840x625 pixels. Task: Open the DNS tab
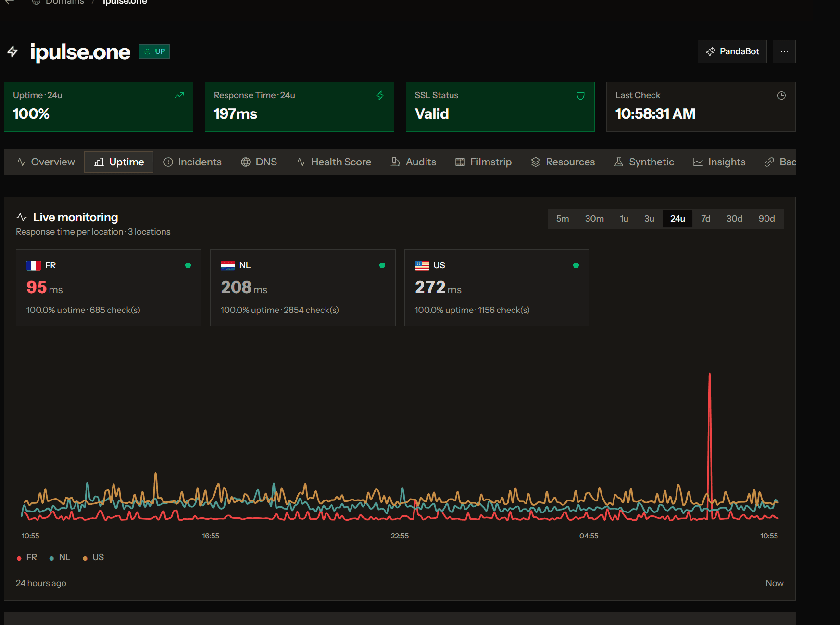(x=259, y=162)
